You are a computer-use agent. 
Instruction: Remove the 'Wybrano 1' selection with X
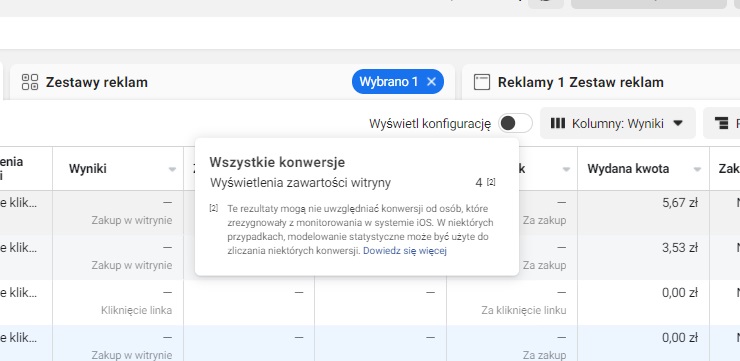tap(431, 82)
